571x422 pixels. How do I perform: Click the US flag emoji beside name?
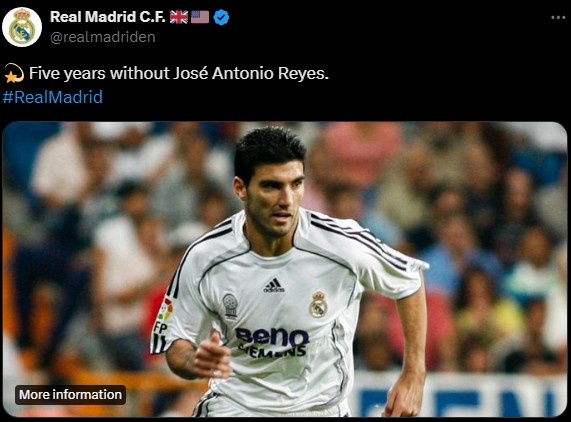(200, 17)
